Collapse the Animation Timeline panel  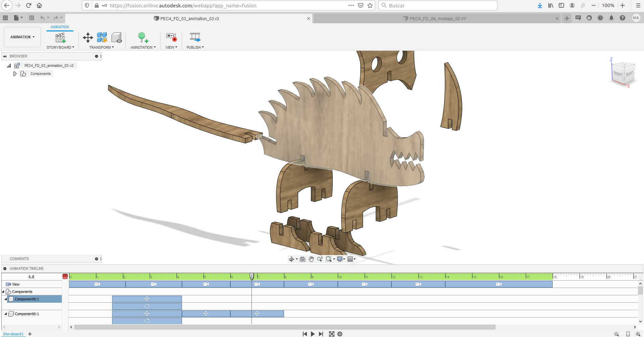[5, 268]
